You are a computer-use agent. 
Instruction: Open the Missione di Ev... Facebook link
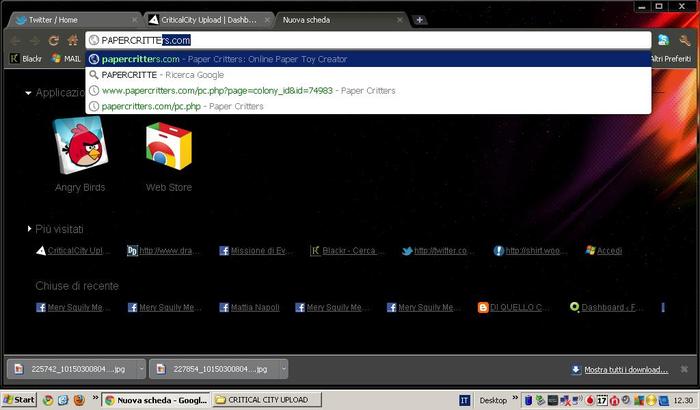pos(256,251)
